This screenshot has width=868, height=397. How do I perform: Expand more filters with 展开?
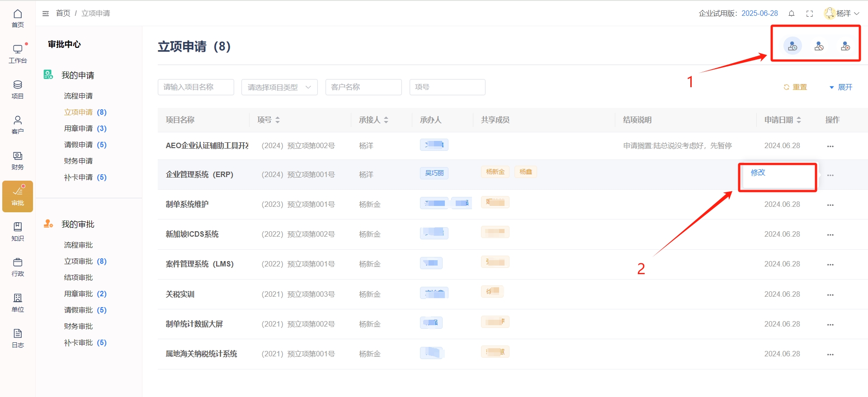pos(841,87)
